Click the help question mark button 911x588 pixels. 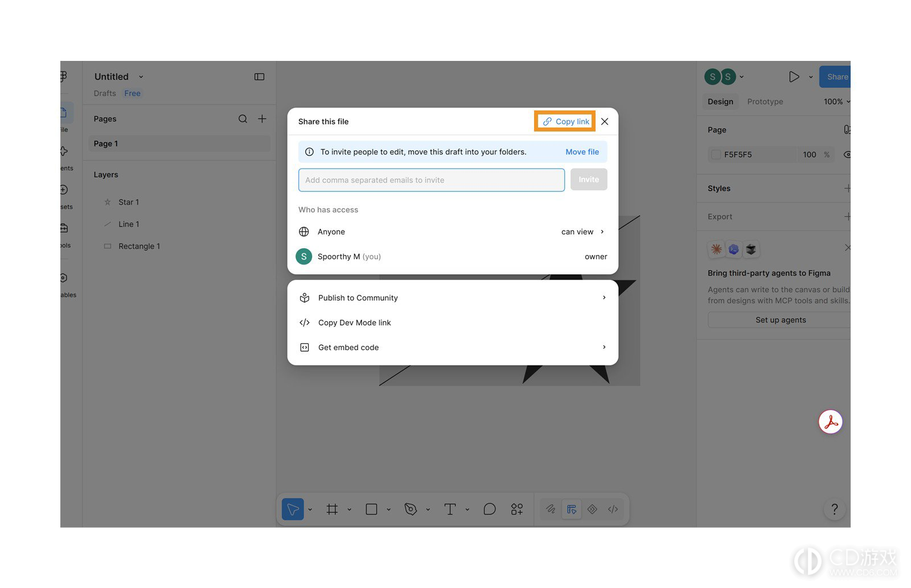point(835,509)
